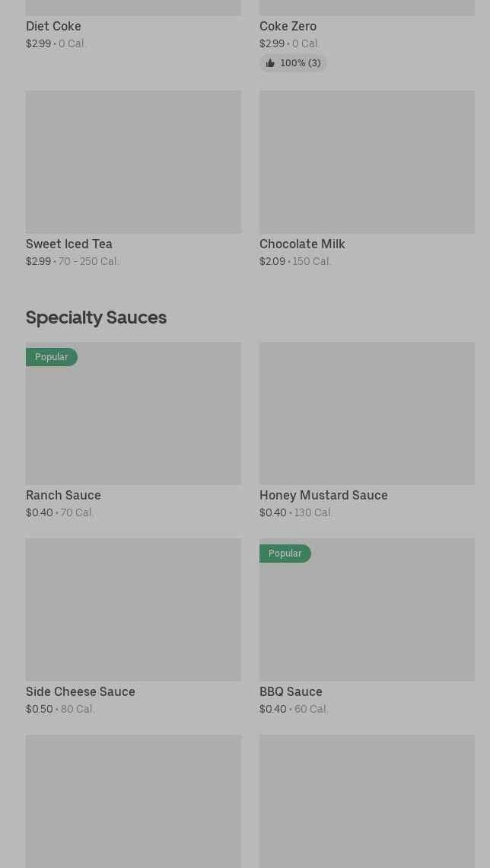The width and height of the screenshot is (490, 868).
Task: Open the BBQ Sauce product image
Action: tap(367, 617)
